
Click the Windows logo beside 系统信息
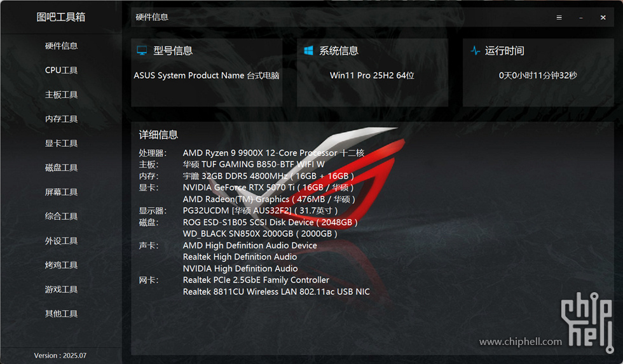click(308, 50)
